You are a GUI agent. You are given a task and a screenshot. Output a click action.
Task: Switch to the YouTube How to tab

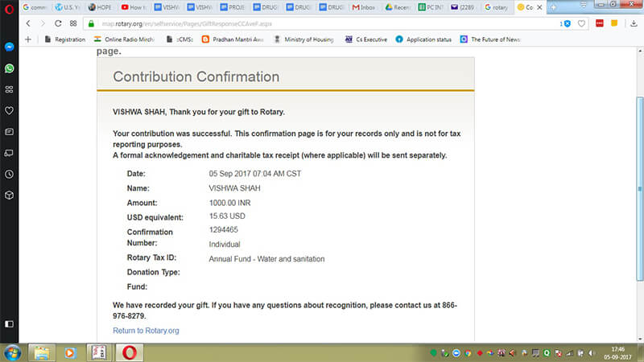coord(134,7)
